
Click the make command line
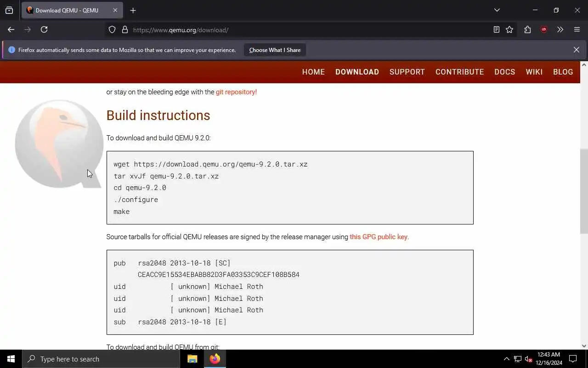pyautogui.click(x=122, y=212)
